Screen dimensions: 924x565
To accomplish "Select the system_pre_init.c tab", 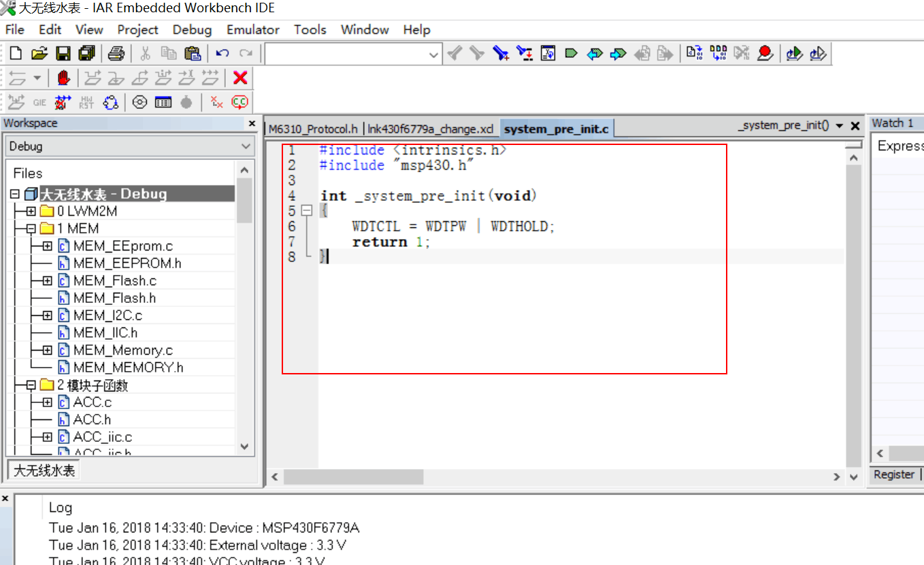I will point(557,129).
